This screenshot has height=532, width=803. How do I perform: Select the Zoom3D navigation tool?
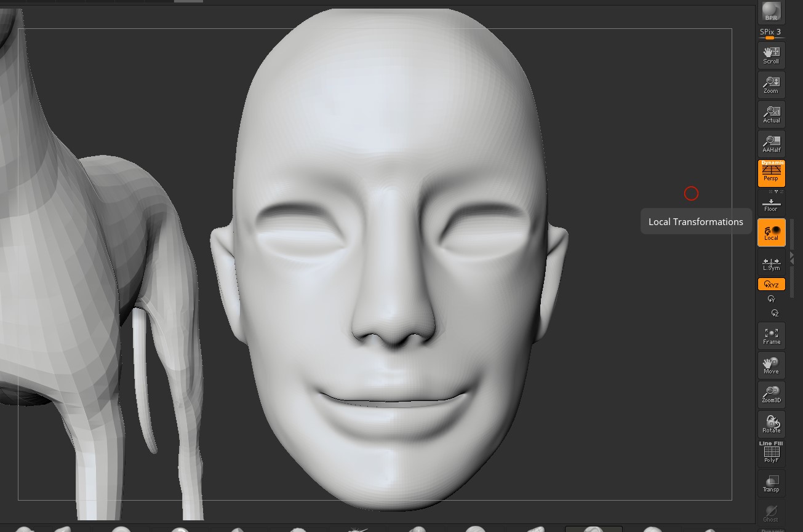click(x=771, y=395)
